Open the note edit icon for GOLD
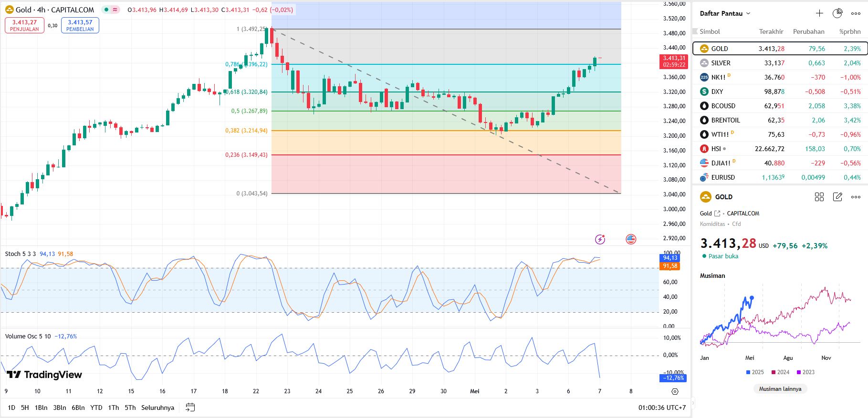The width and height of the screenshot is (868, 418). 837,197
